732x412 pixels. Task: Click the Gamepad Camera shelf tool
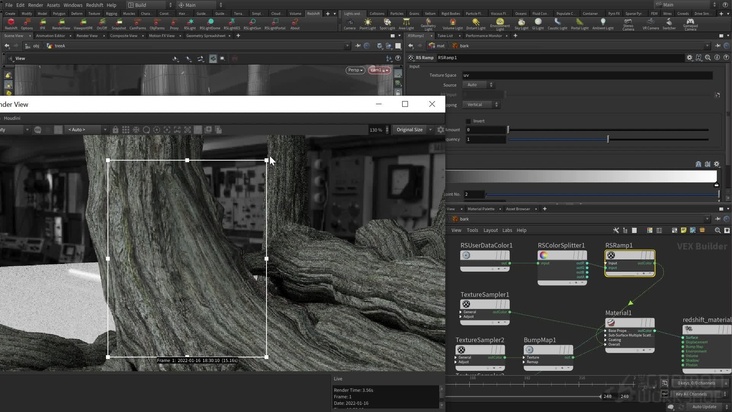click(x=690, y=24)
